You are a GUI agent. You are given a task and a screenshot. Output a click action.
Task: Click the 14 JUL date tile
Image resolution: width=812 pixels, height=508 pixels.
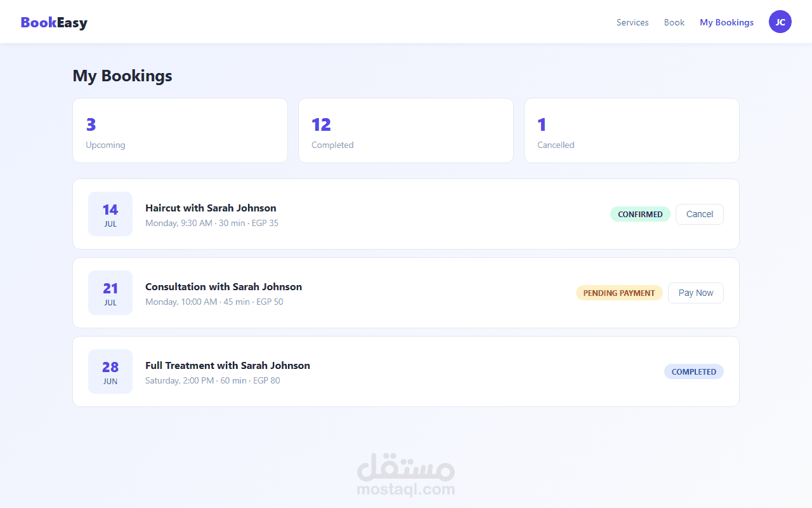110,214
